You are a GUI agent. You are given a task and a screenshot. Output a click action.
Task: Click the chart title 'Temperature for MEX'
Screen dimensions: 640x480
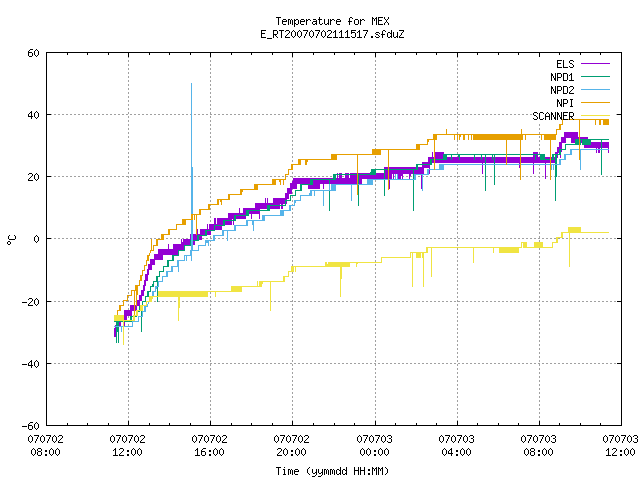[x=332, y=21]
